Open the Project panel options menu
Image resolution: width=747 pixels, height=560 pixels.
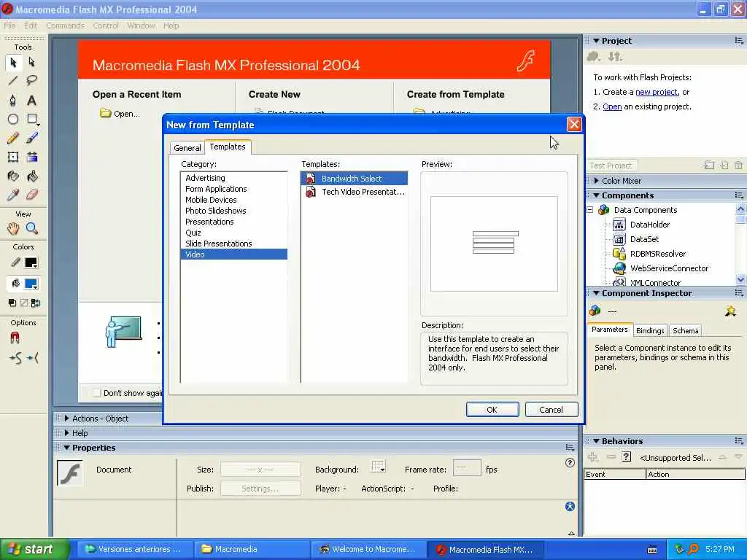[739, 41]
